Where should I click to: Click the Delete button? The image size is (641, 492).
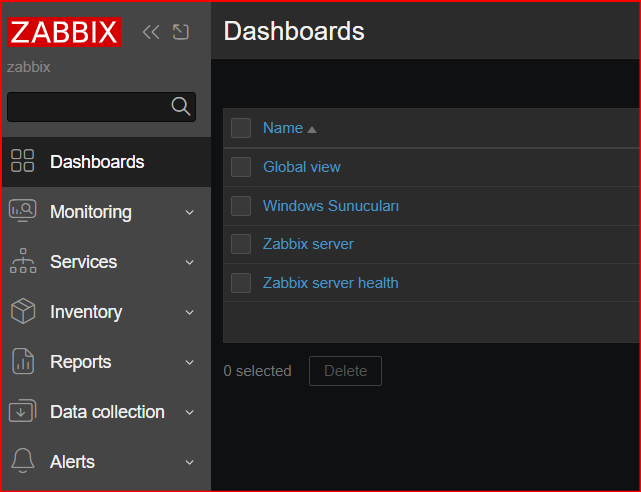pos(345,371)
